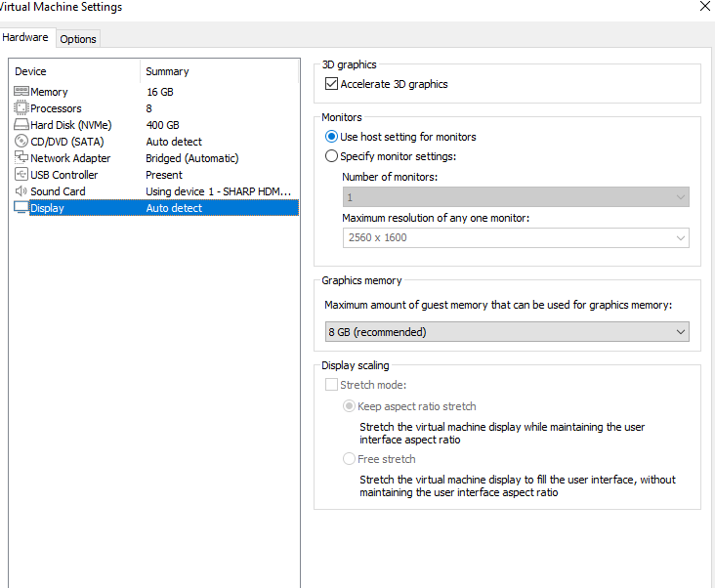
Task: Click the Memory device icon
Action: (21, 92)
